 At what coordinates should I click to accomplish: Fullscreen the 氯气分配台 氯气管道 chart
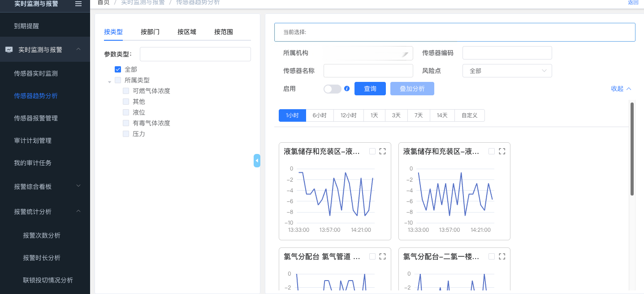pyautogui.click(x=382, y=256)
